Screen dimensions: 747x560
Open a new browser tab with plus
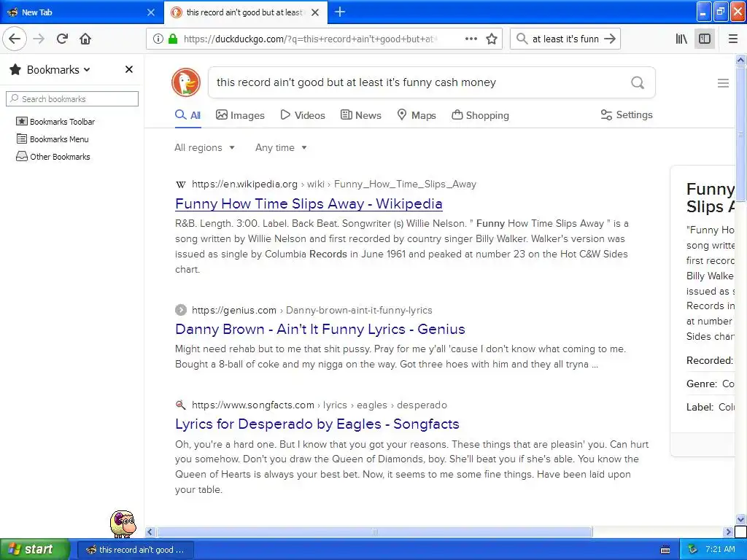pos(340,12)
